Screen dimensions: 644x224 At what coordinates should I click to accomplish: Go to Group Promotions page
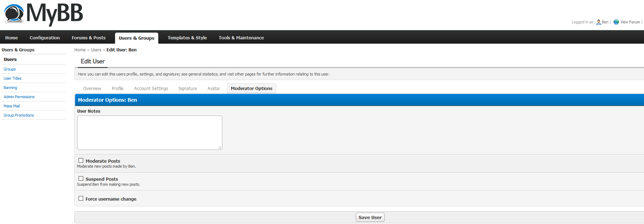(19, 115)
